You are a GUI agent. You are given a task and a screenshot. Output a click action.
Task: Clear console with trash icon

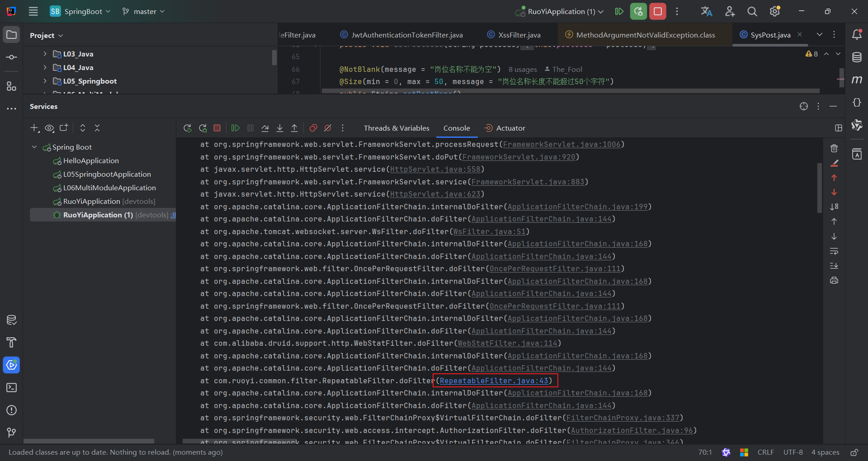pyautogui.click(x=834, y=148)
